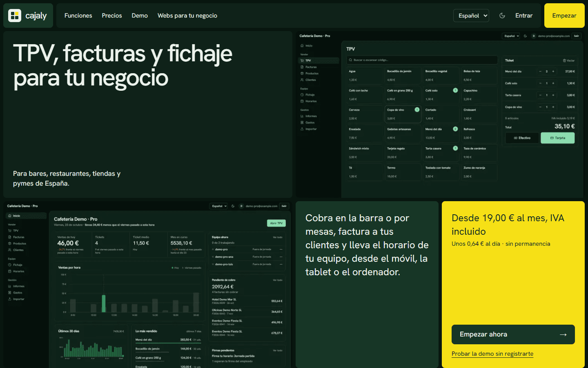Open the Español dropdown in the TPV screenshot
This screenshot has height=368, width=588.
(x=511, y=36)
